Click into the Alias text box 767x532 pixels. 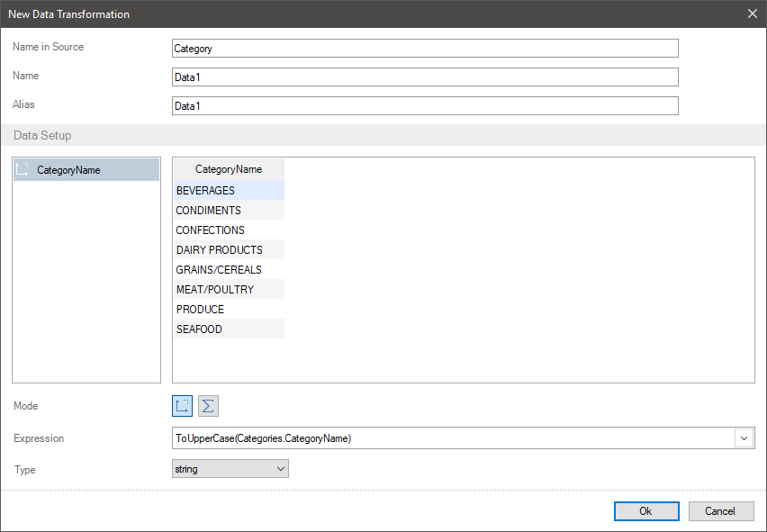click(x=424, y=106)
